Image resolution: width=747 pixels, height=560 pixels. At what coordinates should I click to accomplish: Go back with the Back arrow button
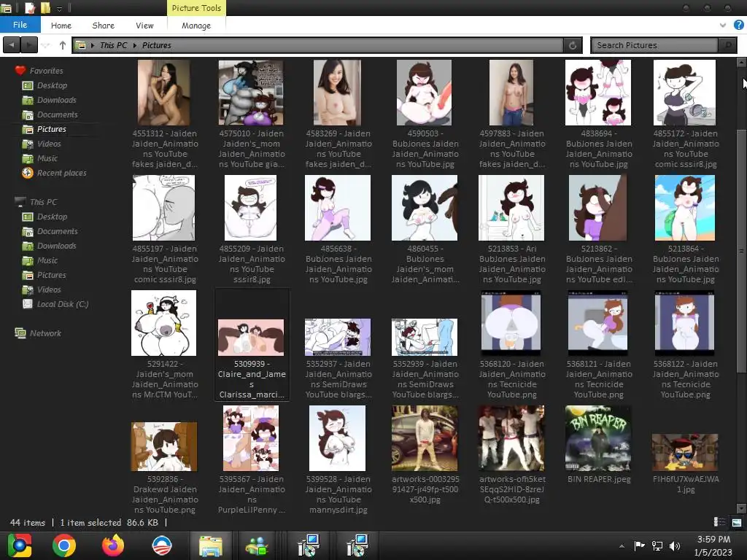12,44
